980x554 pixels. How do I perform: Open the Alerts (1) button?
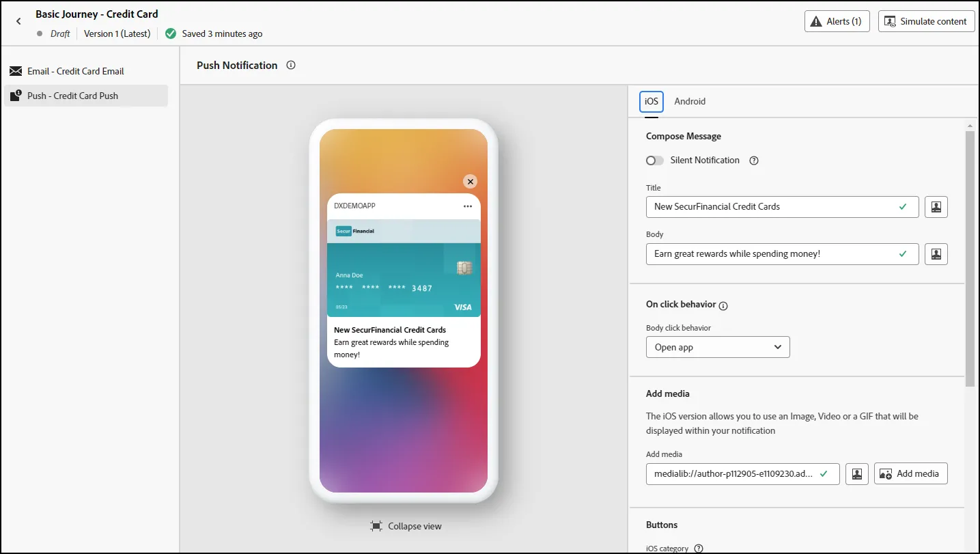point(838,22)
